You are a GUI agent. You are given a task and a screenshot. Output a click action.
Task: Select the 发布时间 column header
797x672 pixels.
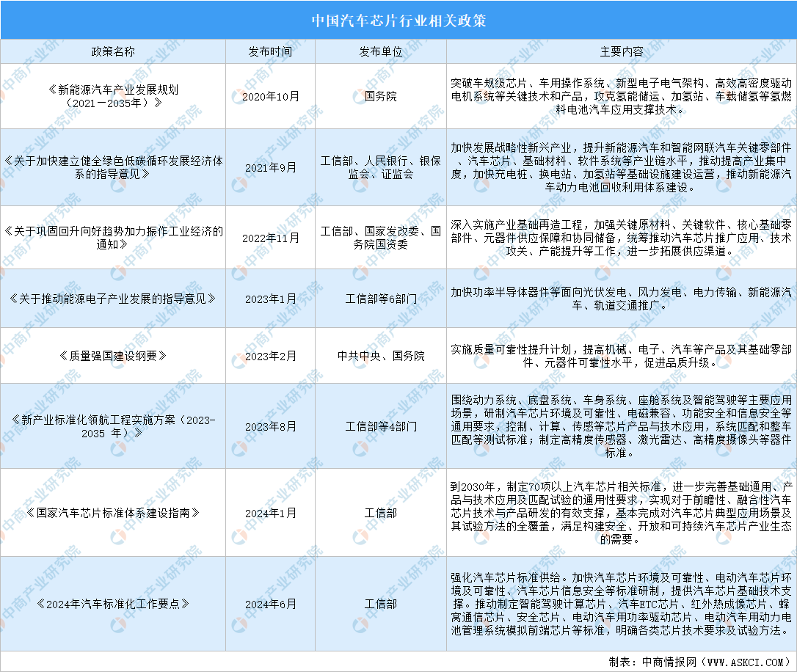coord(270,51)
